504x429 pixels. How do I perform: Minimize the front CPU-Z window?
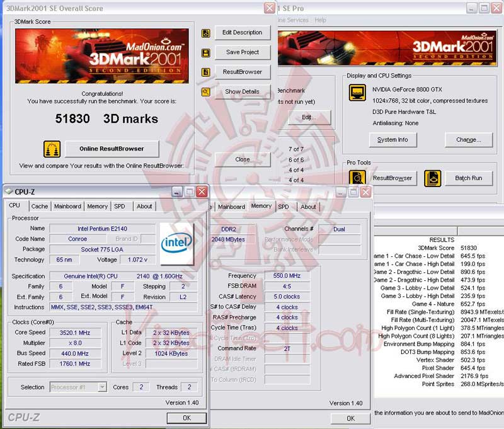(x=177, y=192)
